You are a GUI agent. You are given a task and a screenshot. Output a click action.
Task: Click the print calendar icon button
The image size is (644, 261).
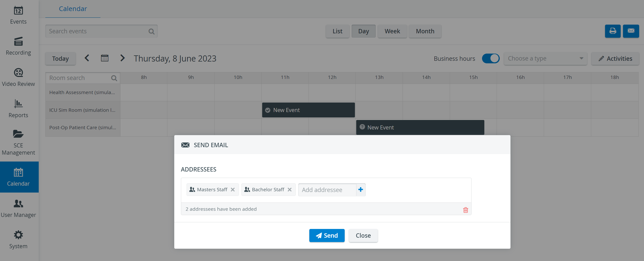tap(613, 31)
